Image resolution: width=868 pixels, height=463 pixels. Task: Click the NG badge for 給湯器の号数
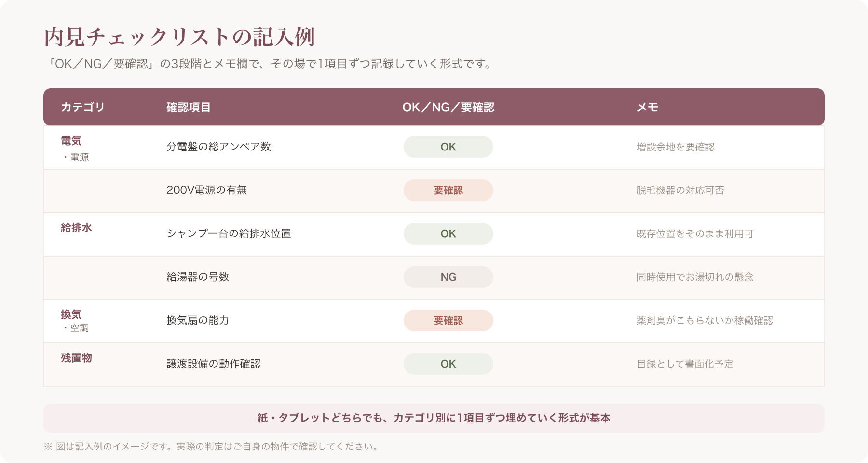click(448, 277)
